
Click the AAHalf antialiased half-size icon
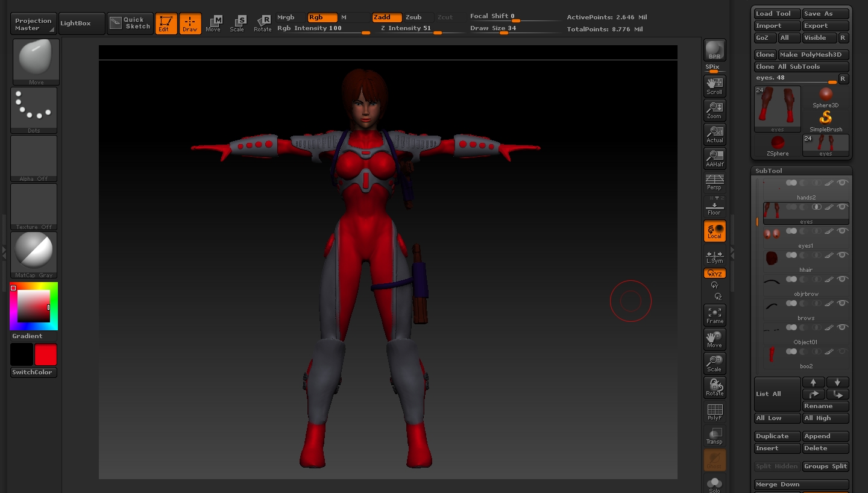coord(714,159)
